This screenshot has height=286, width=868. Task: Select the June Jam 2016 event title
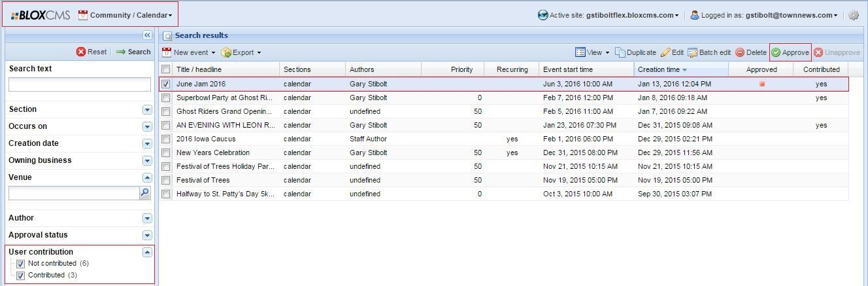201,84
